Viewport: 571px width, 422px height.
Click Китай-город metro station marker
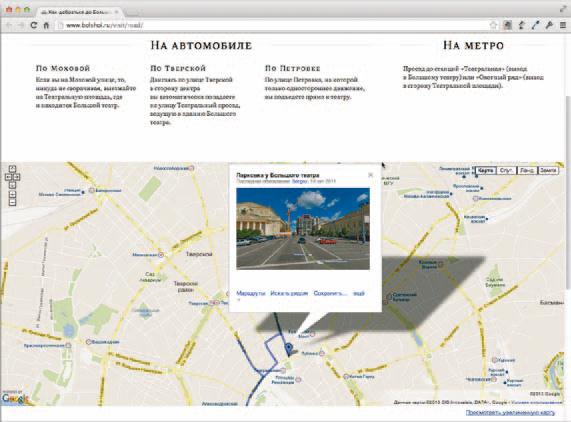346,376
